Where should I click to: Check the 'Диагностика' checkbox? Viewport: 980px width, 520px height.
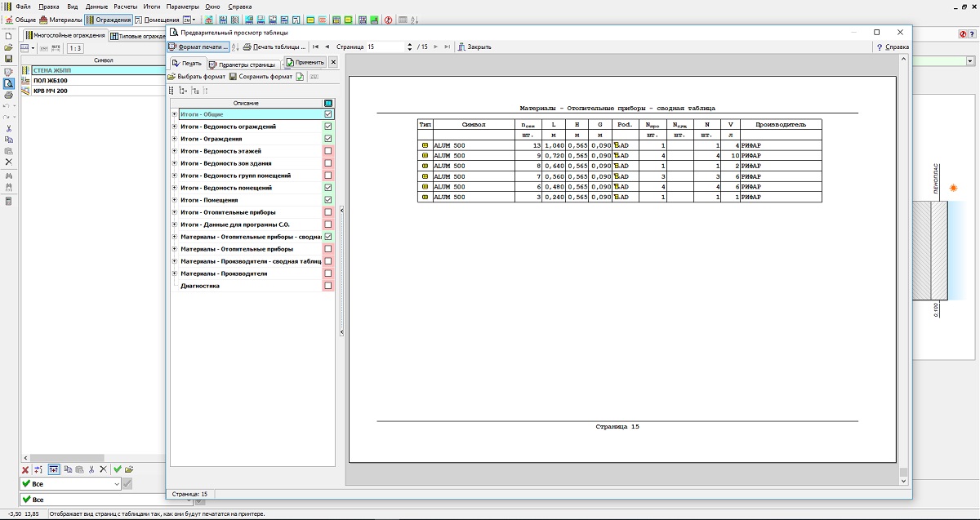pyautogui.click(x=328, y=286)
